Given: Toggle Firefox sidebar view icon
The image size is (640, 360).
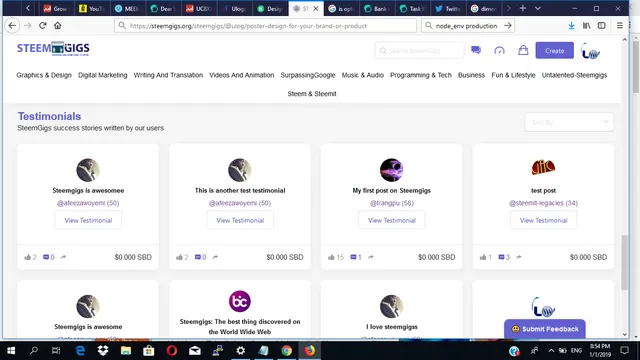Looking at the screenshot, I should (602, 25).
